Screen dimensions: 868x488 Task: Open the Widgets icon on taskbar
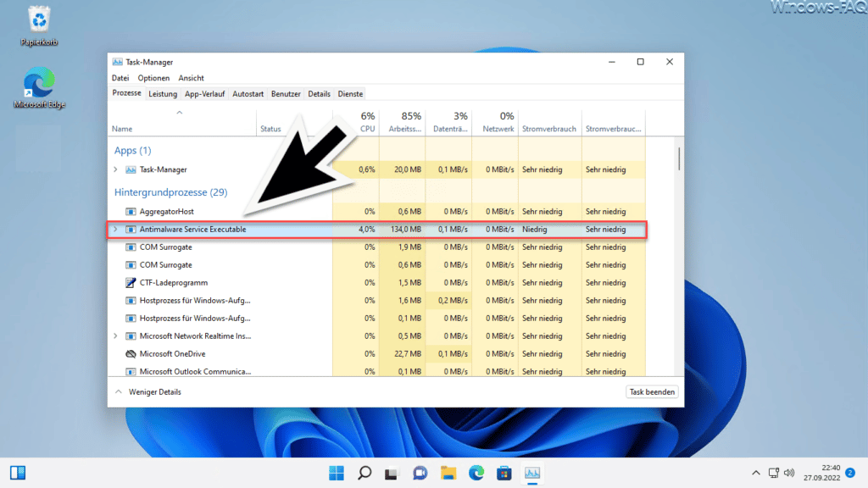pyautogui.click(x=18, y=473)
